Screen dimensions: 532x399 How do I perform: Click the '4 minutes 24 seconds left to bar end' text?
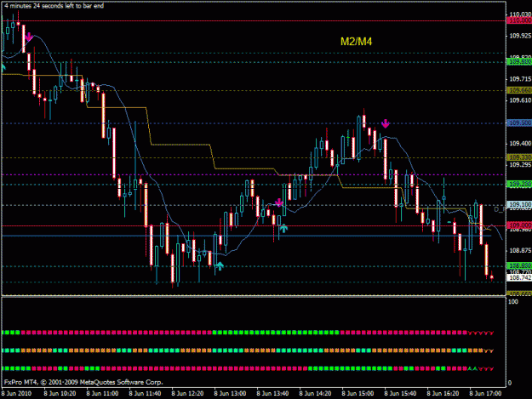coord(54,6)
